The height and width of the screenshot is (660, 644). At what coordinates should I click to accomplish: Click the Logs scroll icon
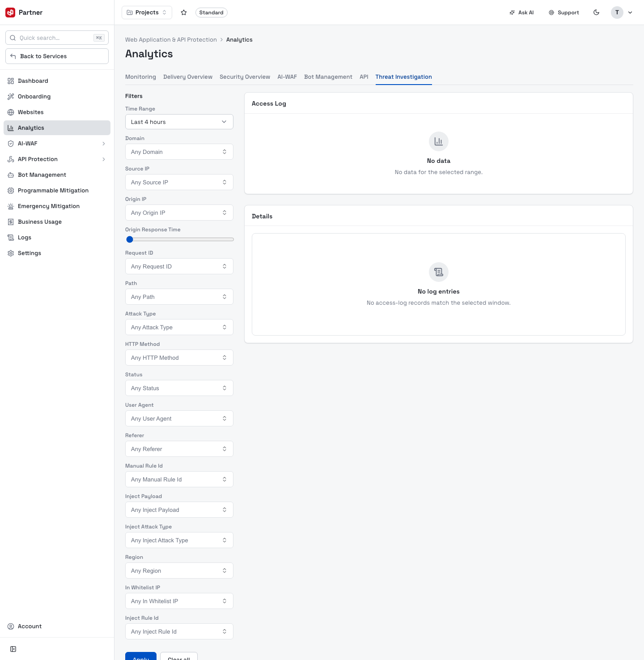click(11, 238)
